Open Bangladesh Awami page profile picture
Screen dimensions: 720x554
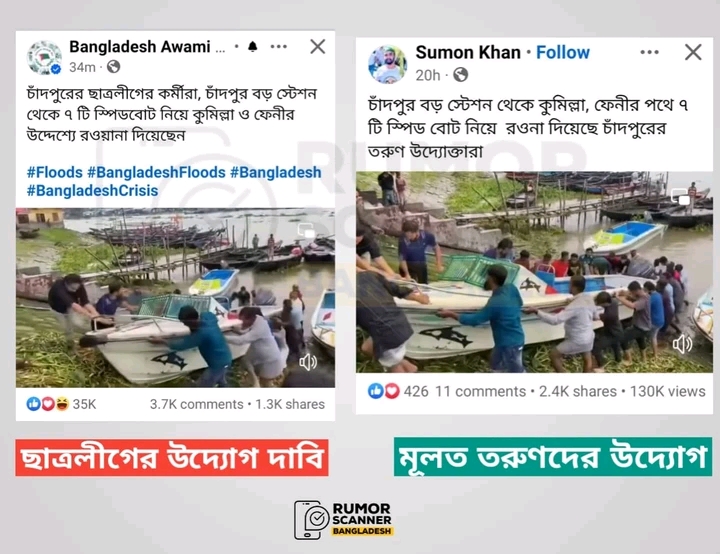(x=44, y=57)
